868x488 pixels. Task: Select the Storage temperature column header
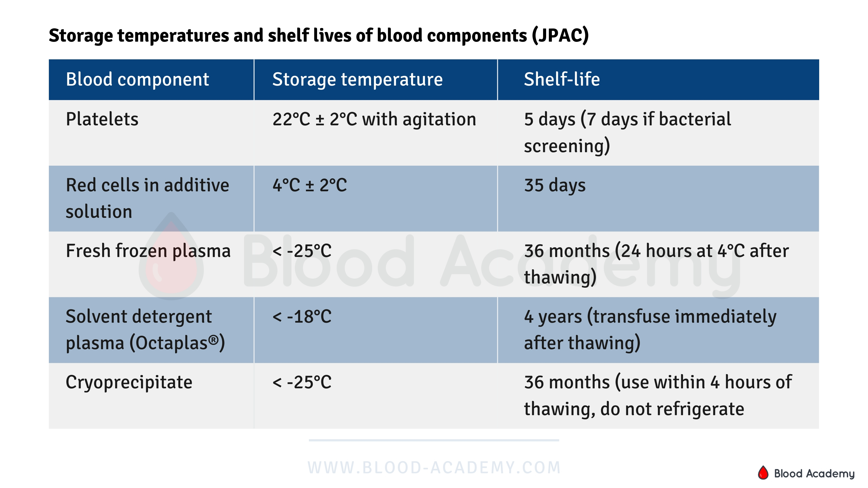coord(357,80)
